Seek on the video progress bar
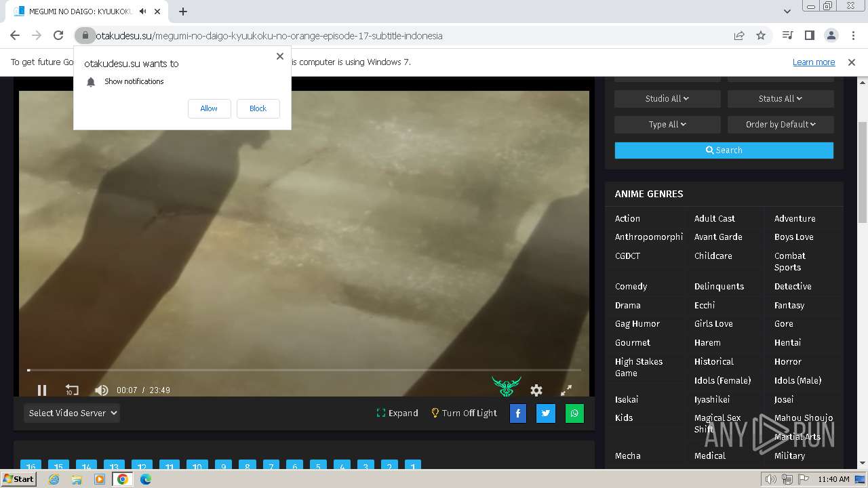This screenshot has width=868, height=488. 304,370
